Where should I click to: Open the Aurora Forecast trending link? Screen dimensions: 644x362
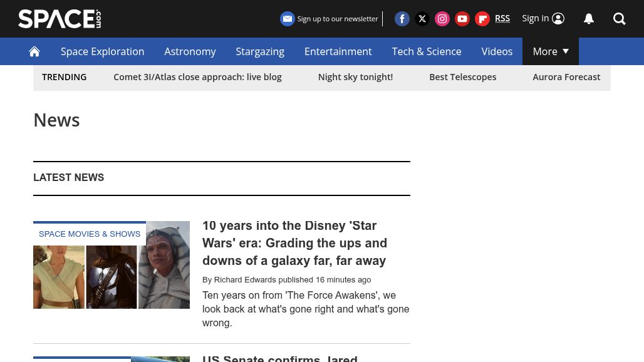pyautogui.click(x=566, y=77)
